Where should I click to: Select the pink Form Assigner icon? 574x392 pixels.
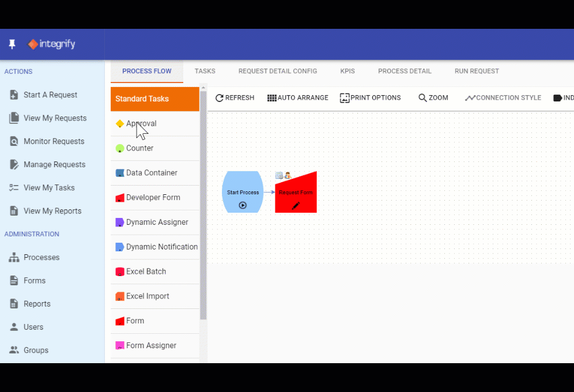[120, 345]
